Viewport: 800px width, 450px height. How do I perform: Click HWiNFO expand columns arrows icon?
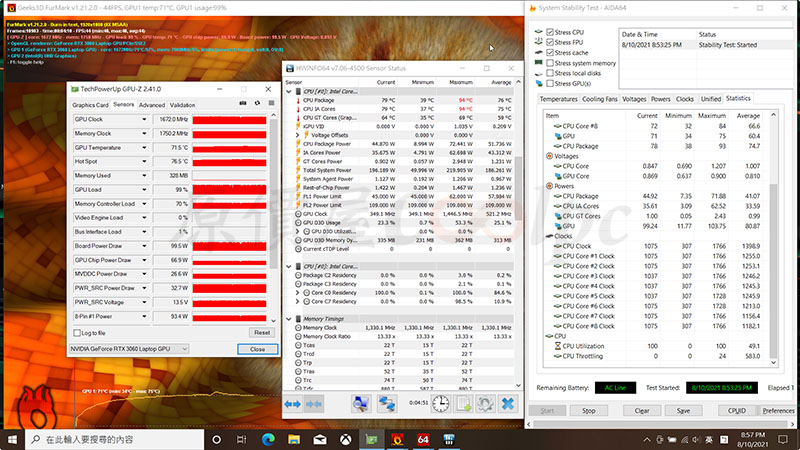click(x=292, y=404)
